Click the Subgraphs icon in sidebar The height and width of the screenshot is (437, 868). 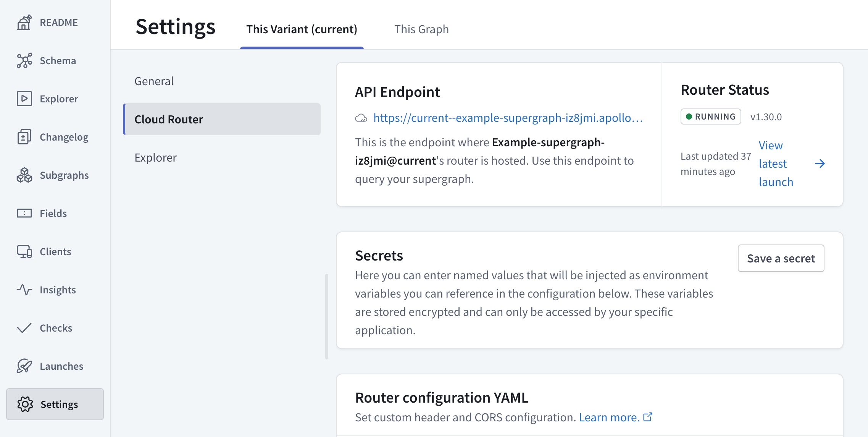coord(24,175)
